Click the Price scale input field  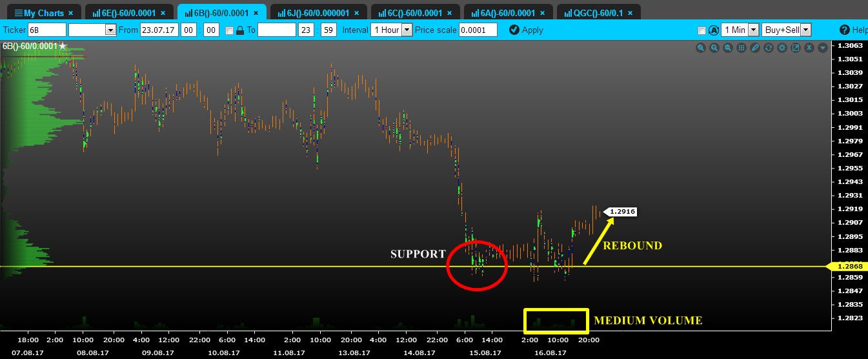pyautogui.click(x=478, y=30)
